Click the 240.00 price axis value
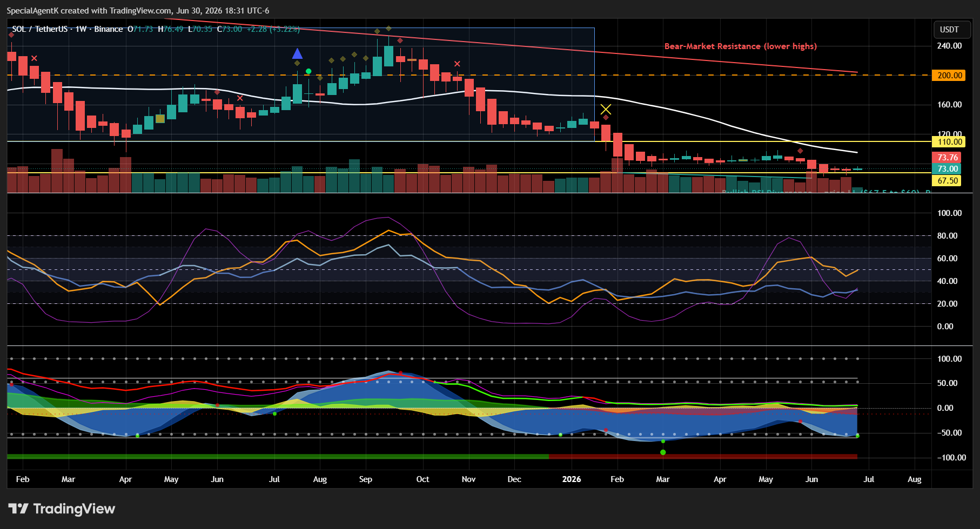This screenshot has width=980, height=529. (949, 46)
